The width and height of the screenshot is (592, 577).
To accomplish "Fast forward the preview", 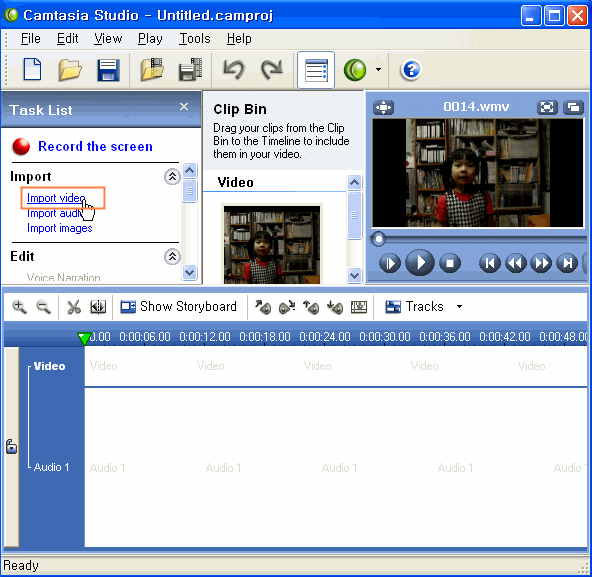I will (x=541, y=263).
